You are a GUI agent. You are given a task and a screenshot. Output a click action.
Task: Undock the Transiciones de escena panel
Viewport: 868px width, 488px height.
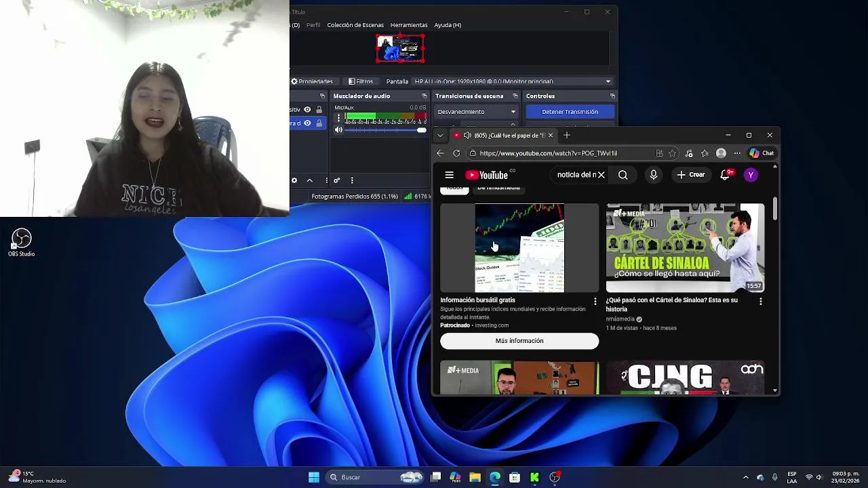pos(515,96)
